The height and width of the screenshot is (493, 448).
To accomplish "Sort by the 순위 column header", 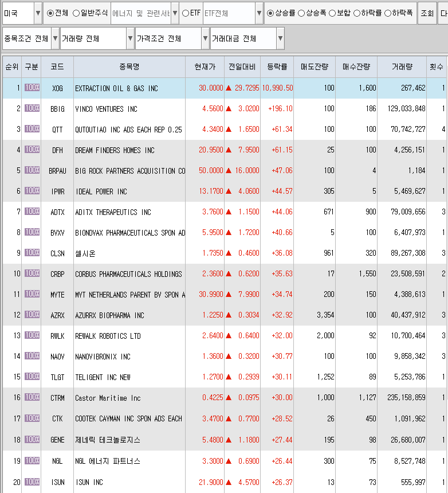I will 12,66.
